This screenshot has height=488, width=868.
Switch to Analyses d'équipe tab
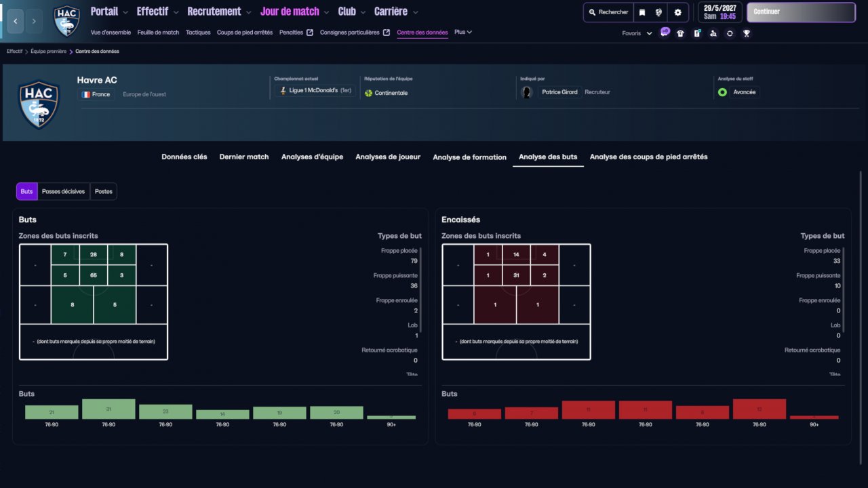click(312, 157)
